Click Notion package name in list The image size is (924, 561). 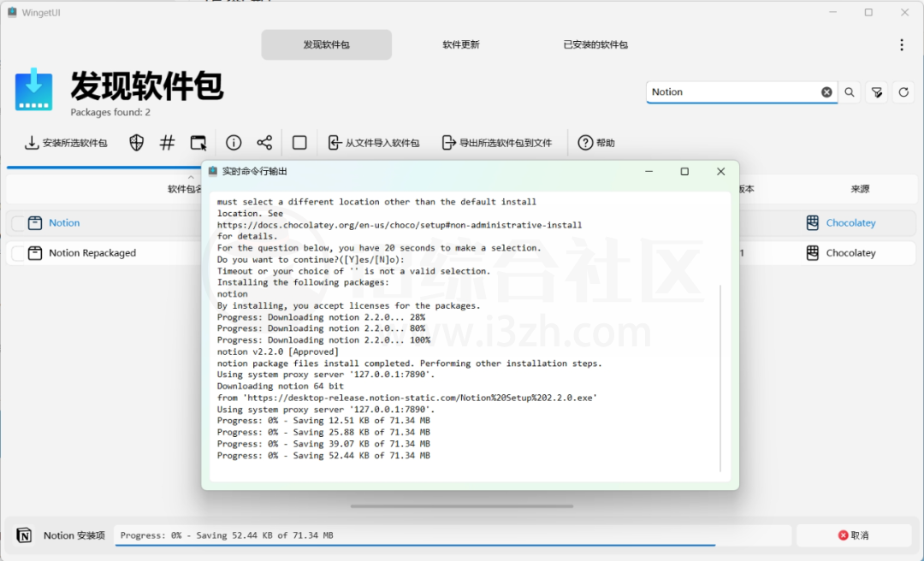point(64,222)
